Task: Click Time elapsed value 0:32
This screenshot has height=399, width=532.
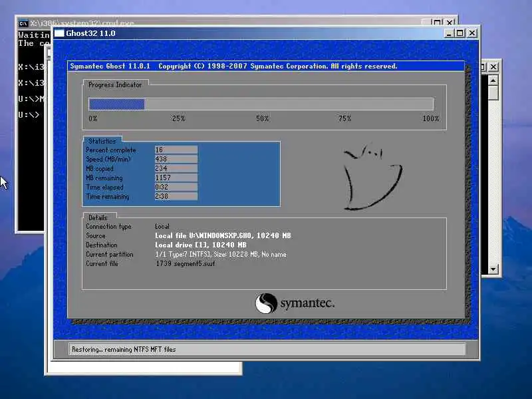Action: pyautogui.click(x=176, y=187)
